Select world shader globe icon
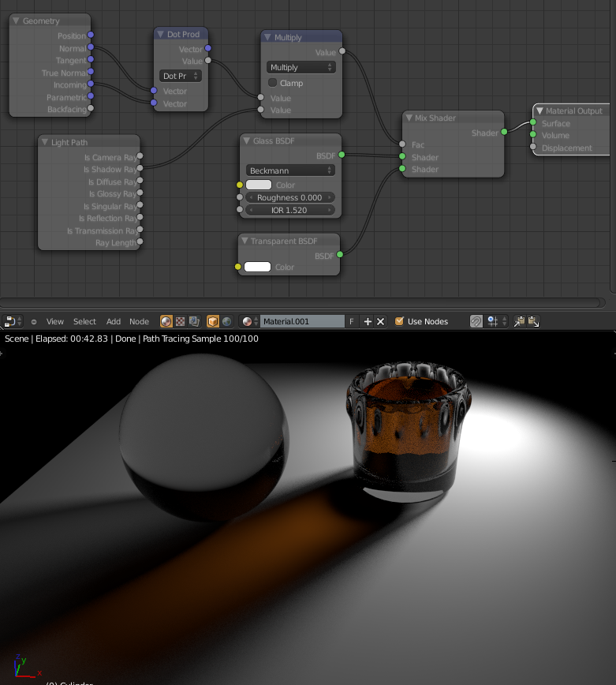 pos(226,321)
